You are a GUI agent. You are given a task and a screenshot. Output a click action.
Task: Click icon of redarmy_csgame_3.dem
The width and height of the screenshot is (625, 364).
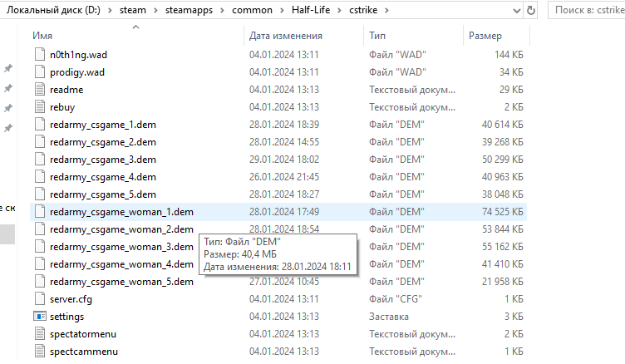(40, 160)
